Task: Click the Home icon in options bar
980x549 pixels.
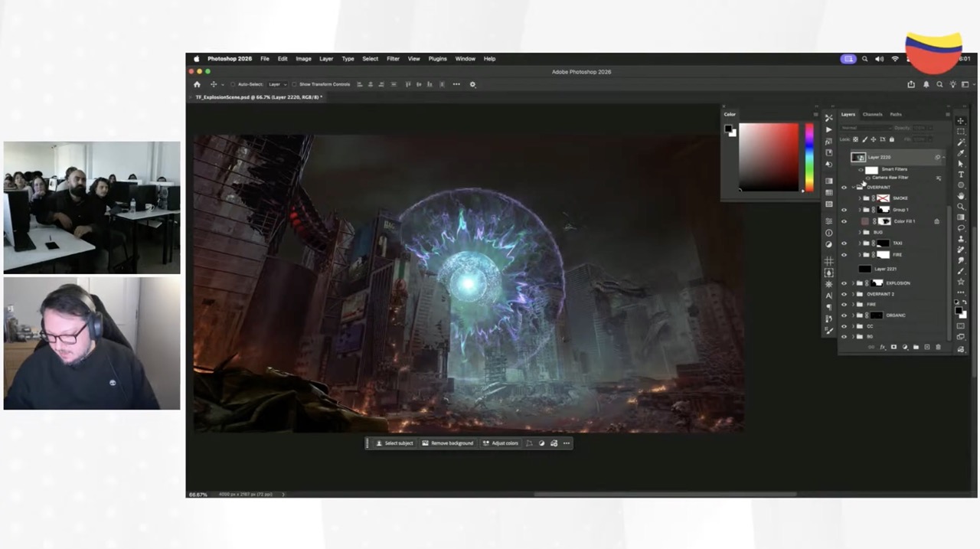Action: pyautogui.click(x=197, y=84)
